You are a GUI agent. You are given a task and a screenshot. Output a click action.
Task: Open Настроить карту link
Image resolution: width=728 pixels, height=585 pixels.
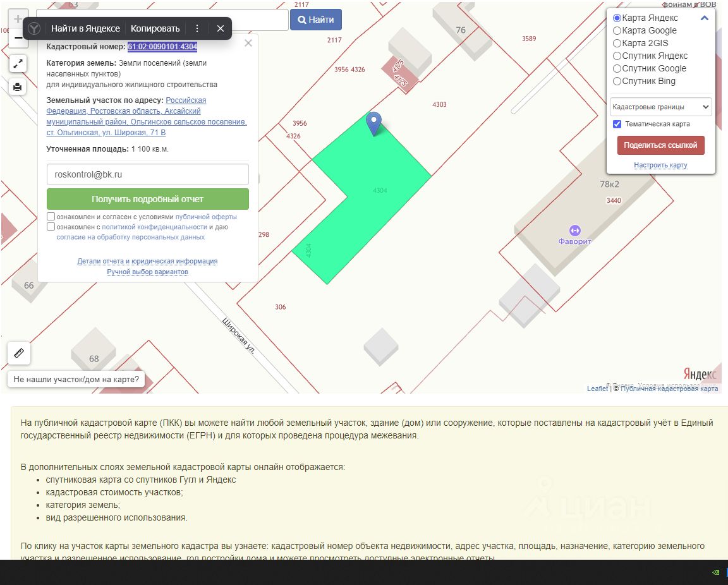(x=660, y=165)
